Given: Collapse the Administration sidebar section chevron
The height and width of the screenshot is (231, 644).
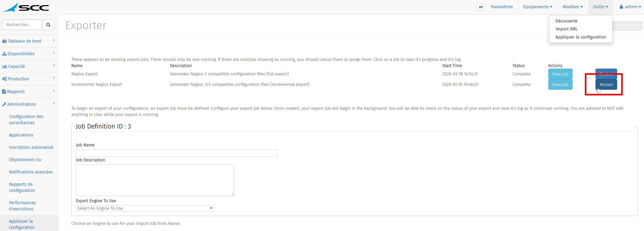Looking at the screenshot, I should [54, 103].
